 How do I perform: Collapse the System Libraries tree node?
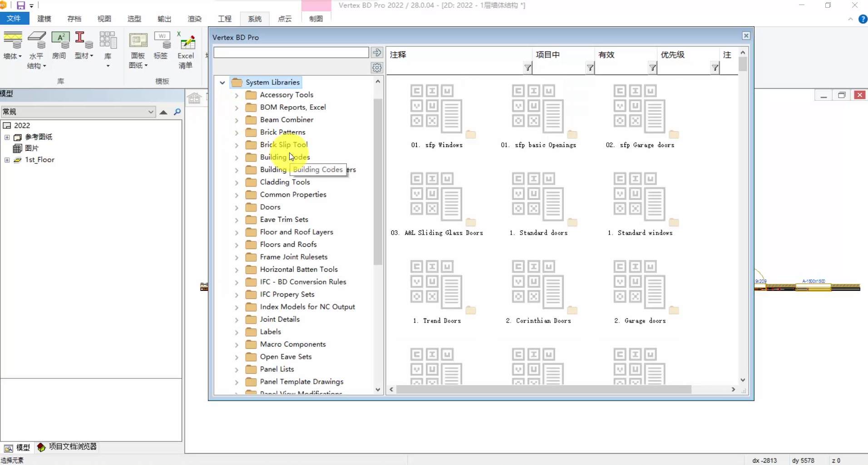click(x=222, y=83)
